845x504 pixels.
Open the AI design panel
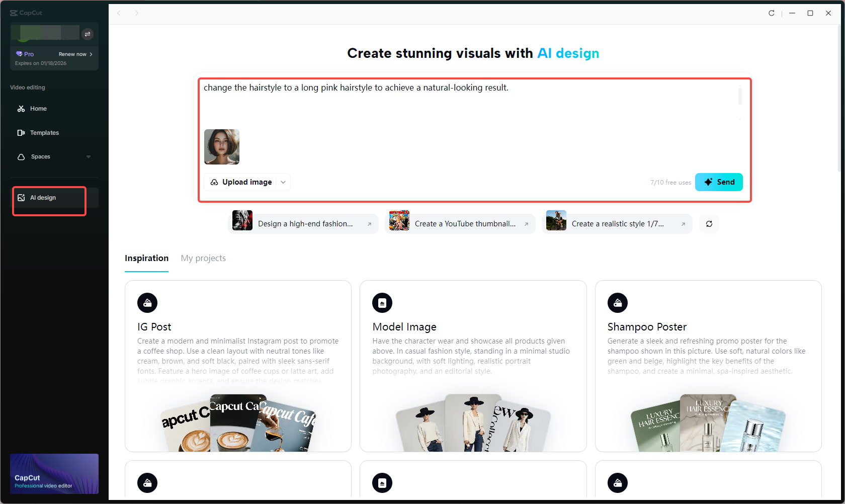click(x=43, y=197)
